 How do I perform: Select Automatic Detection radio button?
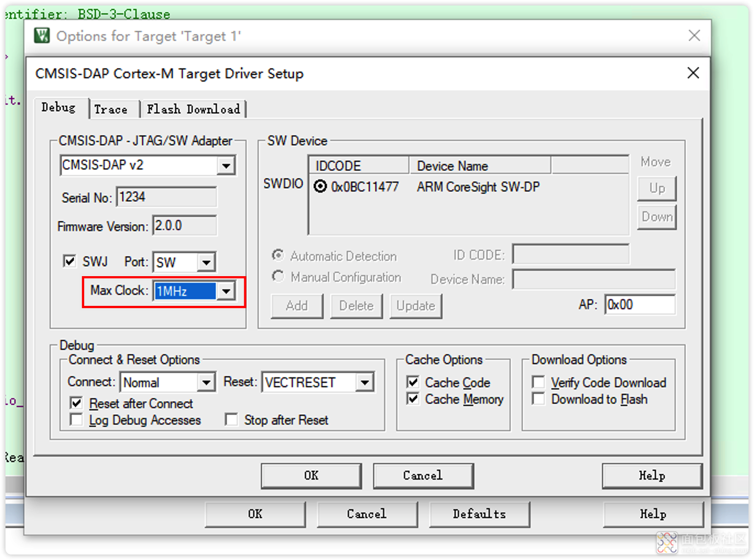[278, 255]
